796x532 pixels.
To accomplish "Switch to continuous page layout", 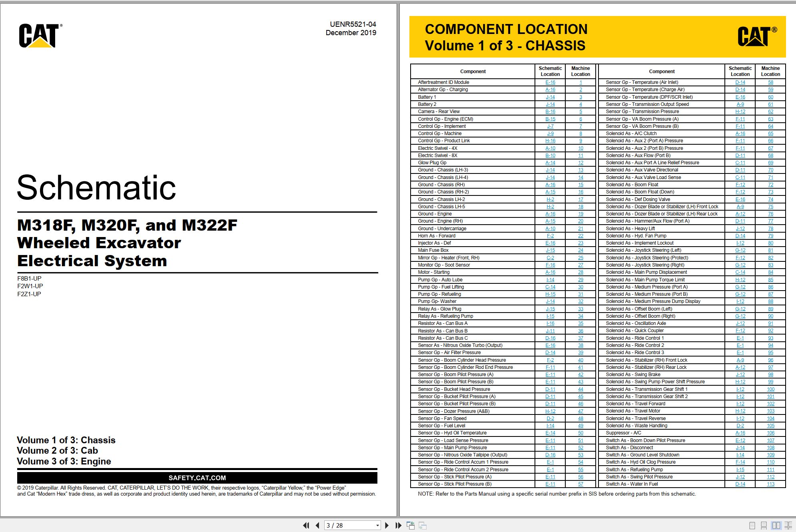I will pos(764,526).
